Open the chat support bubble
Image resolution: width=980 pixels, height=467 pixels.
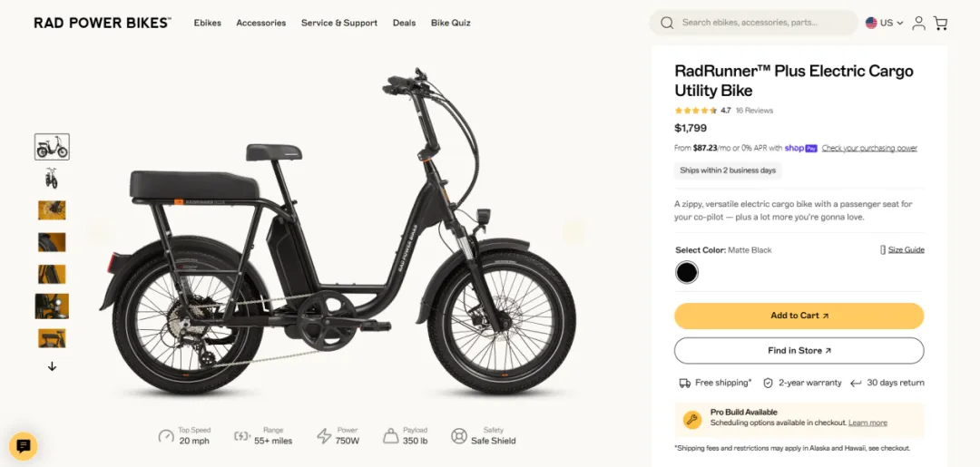(24, 445)
